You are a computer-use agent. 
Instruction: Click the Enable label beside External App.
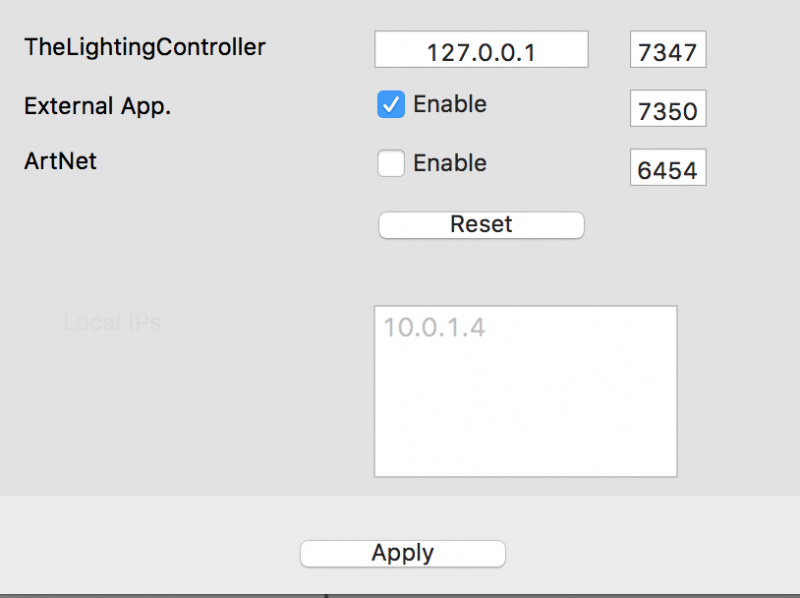tap(449, 104)
